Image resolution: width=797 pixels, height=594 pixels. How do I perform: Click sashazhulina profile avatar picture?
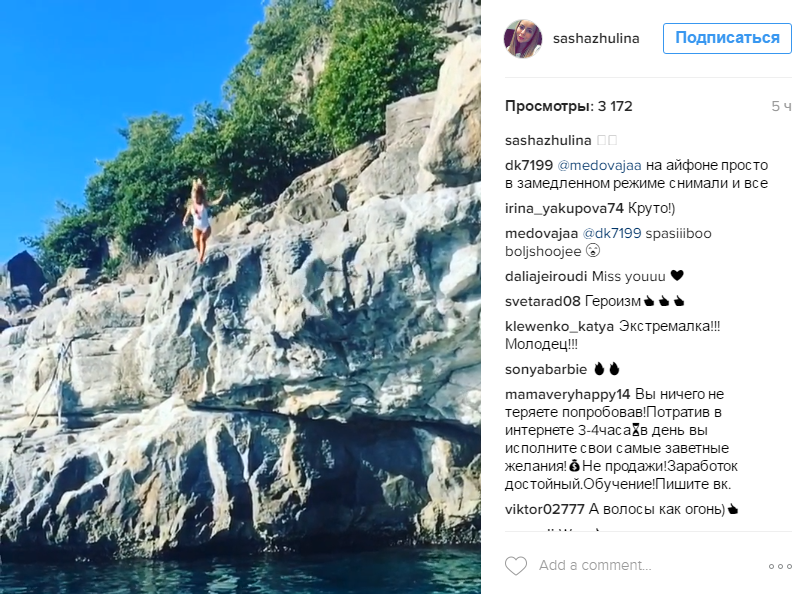tap(523, 39)
